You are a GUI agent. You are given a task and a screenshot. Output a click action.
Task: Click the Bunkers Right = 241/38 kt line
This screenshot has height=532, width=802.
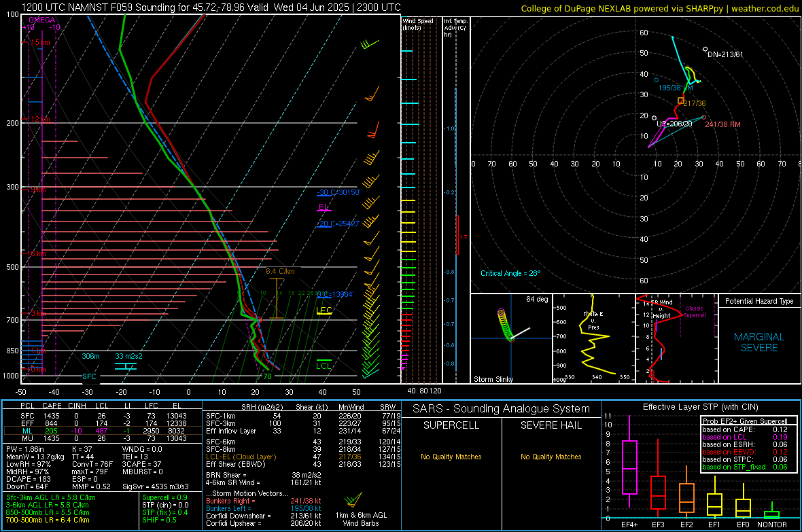pyautogui.click(x=264, y=501)
